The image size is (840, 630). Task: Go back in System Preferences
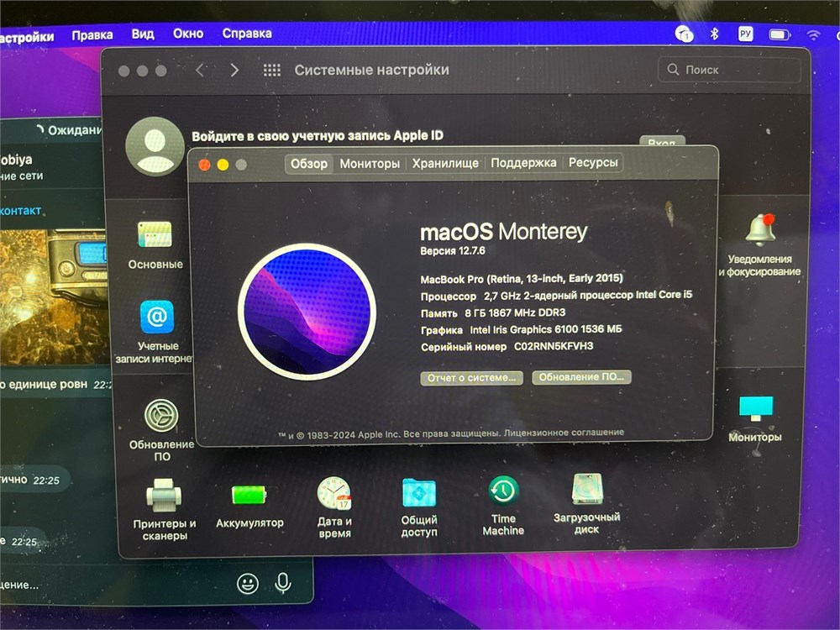pos(201,71)
